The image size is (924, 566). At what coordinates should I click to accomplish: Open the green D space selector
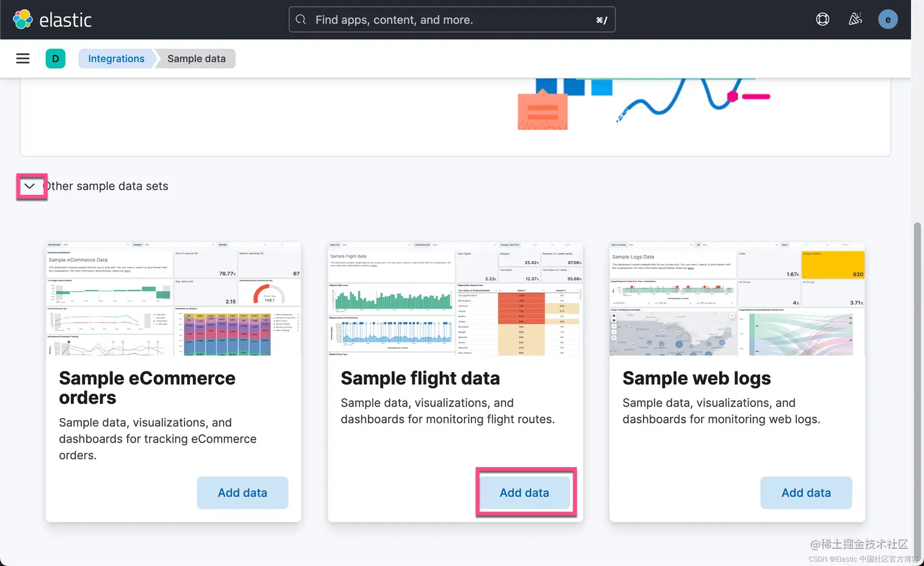pyautogui.click(x=56, y=59)
